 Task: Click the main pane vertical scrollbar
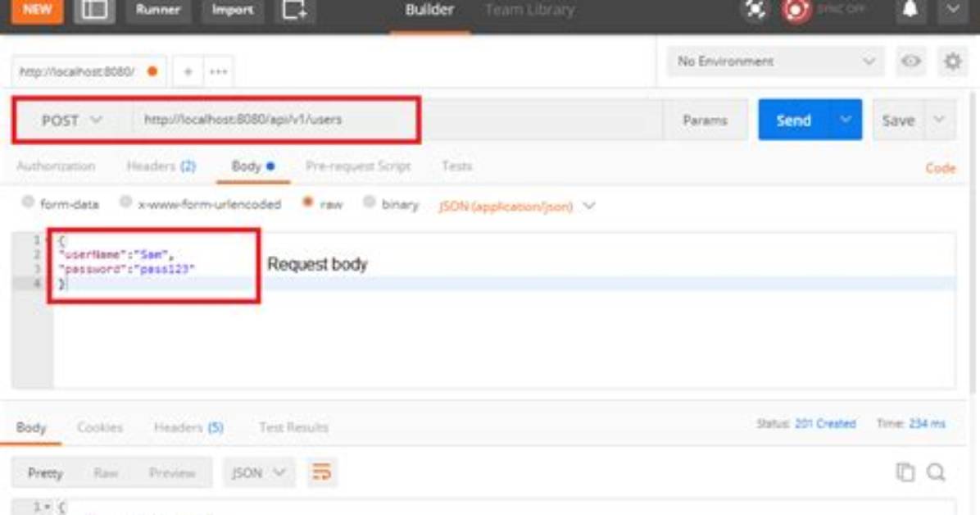(x=972, y=244)
